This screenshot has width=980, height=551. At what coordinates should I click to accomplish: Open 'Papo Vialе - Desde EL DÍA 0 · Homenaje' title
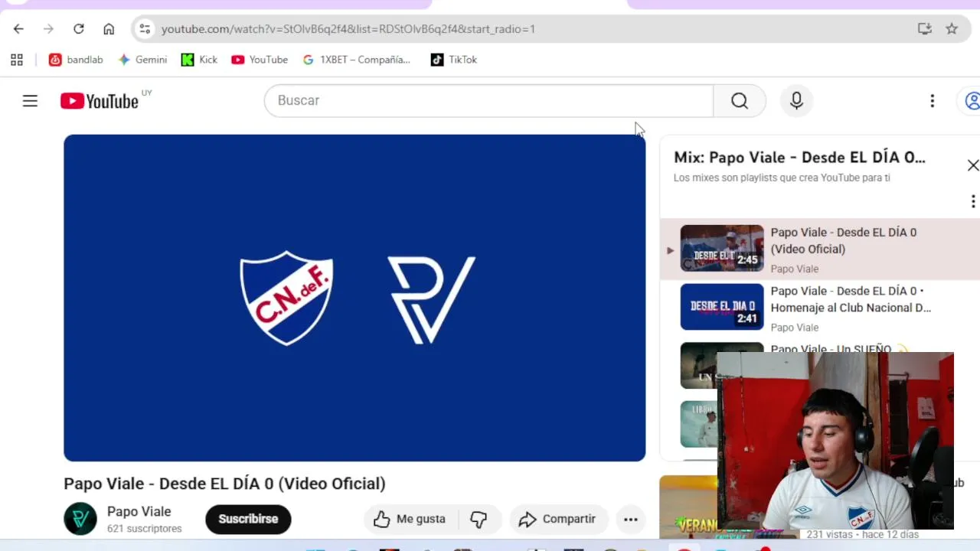point(851,299)
